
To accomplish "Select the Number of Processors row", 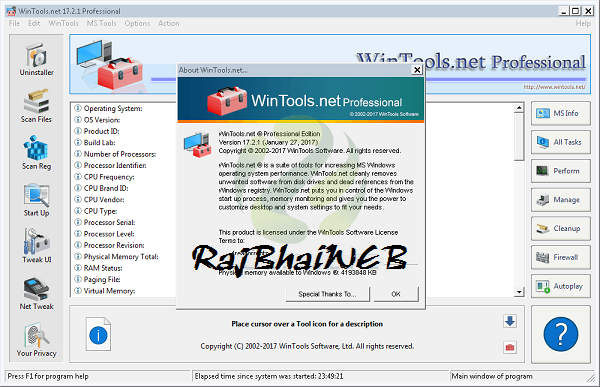I will coord(115,154).
